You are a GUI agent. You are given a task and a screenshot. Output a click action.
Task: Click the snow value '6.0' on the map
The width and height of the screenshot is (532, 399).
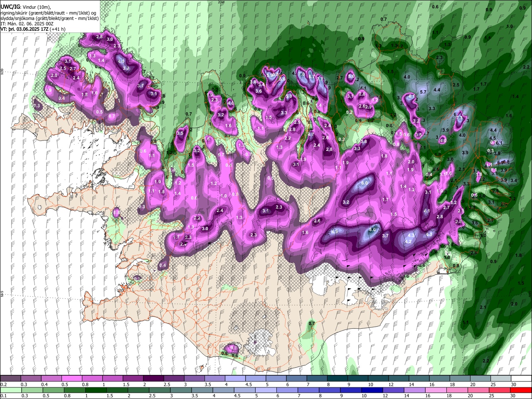(365, 183)
